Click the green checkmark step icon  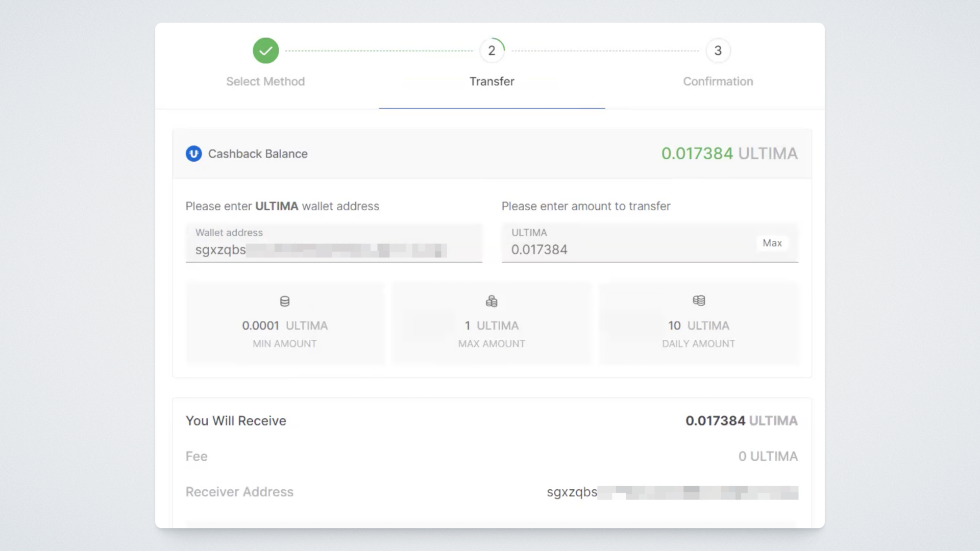point(265,51)
